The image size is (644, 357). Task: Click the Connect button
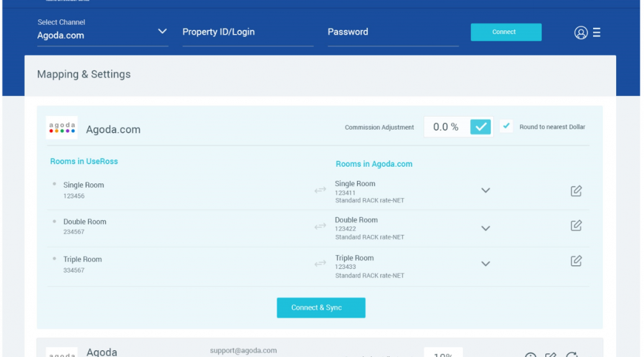(506, 32)
